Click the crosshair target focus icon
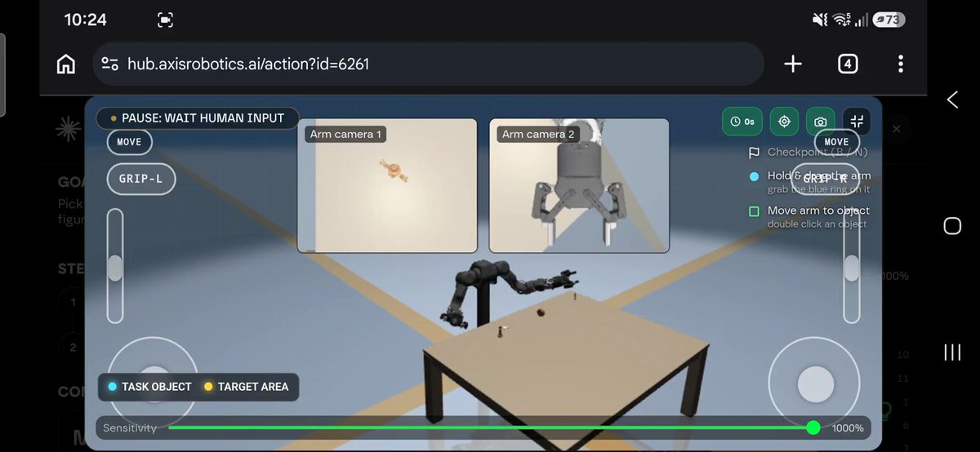 click(784, 122)
